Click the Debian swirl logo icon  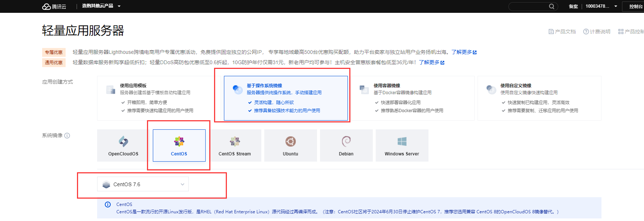point(346,141)
